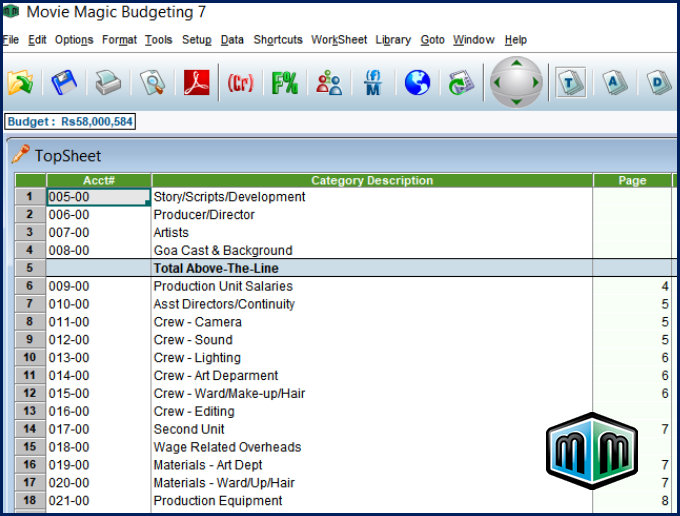680x516 pixels.
Task: Click the TopSheet pencil icon
Action: point(20,154)
